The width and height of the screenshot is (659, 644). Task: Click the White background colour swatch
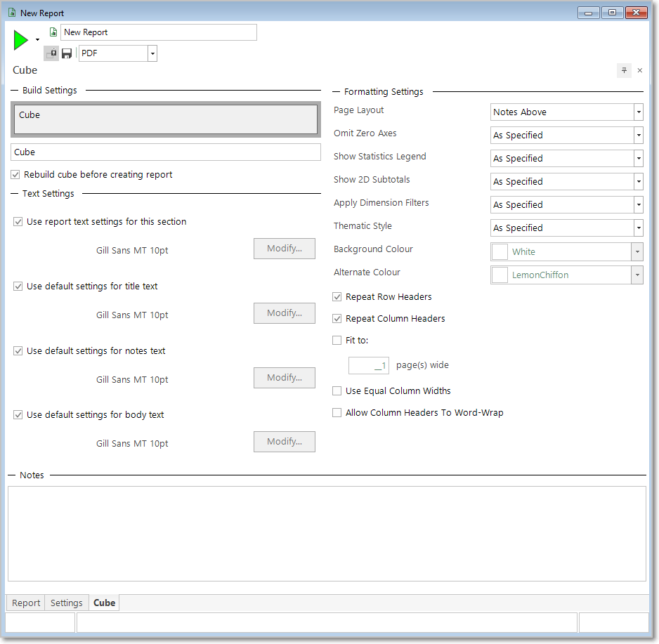click(500, 251)
